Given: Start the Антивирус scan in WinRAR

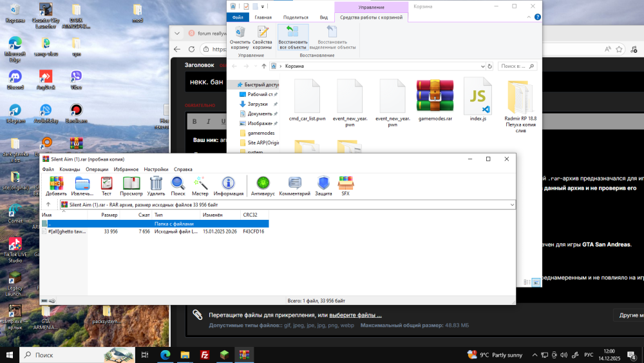Looking at the screenshot, I should pyautogui.click(x=263, y=186).
